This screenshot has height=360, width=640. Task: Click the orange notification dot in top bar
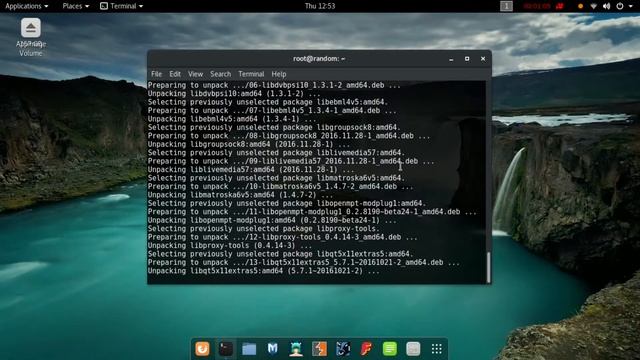pos(580,6)
